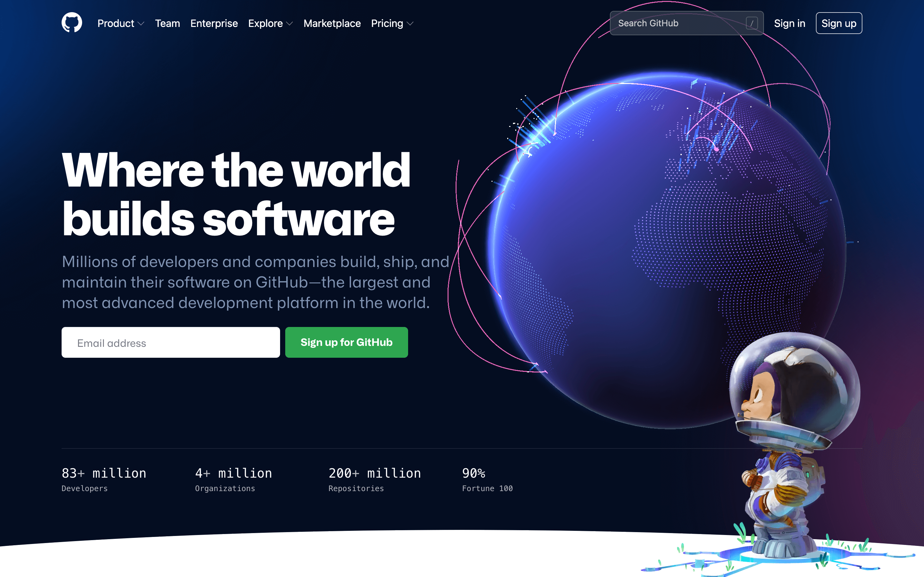Navigate to Marketplace page
This screenshot has width=924, height=577.
(332, 23)
